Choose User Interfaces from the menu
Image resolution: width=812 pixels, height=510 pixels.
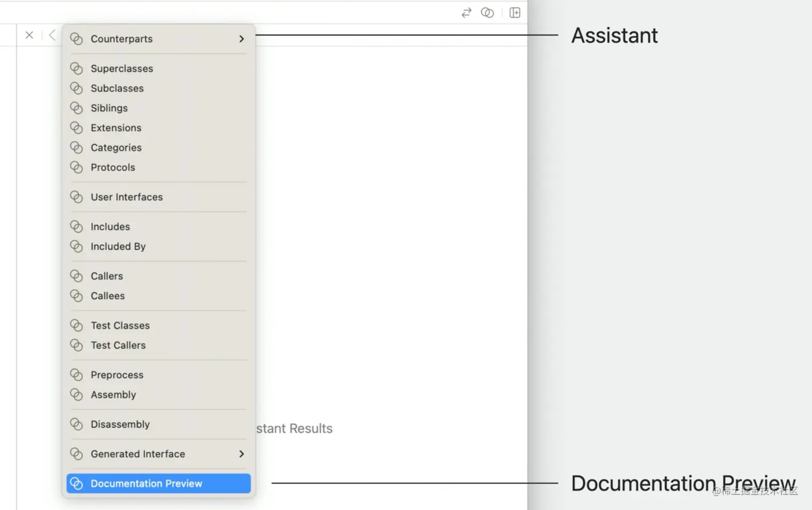(x=127, y=197)
